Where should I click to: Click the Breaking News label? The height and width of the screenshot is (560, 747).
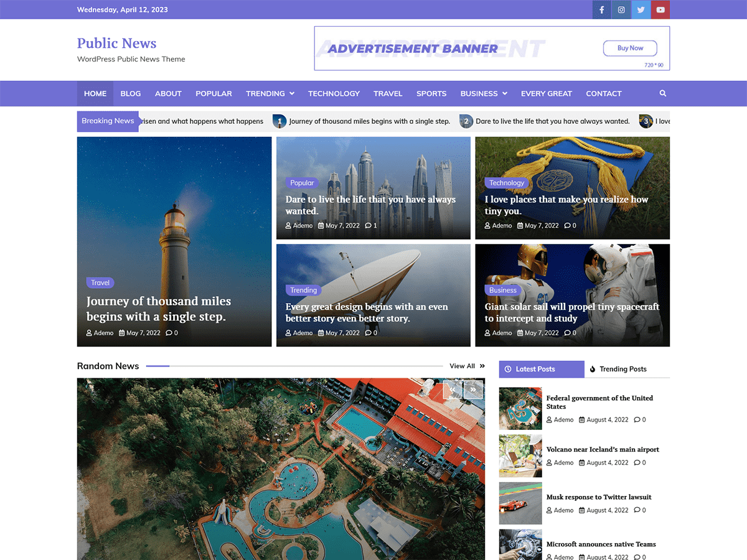(107, 121)
